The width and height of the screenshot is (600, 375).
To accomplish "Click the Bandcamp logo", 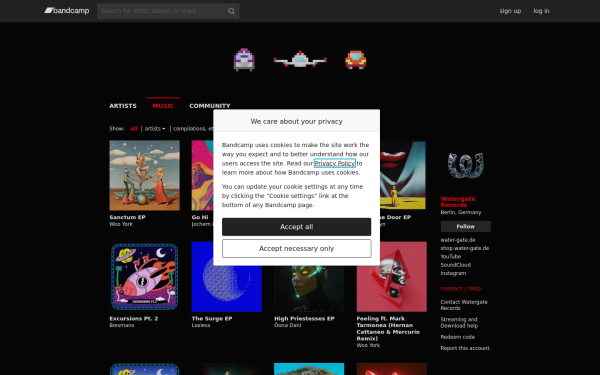I will coord(67,11).
